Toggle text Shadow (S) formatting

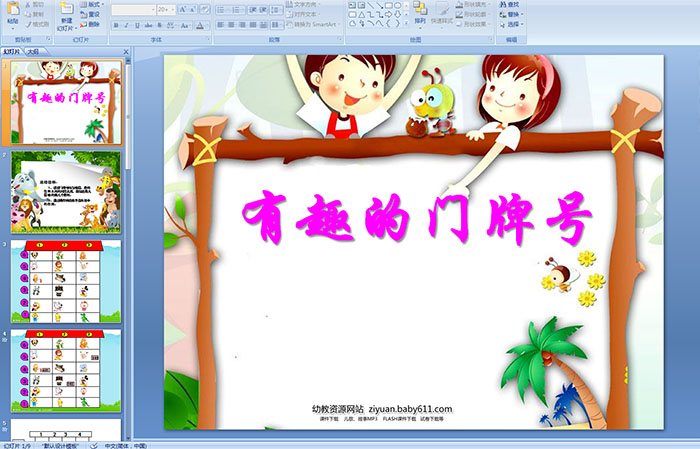click(159, 25)
